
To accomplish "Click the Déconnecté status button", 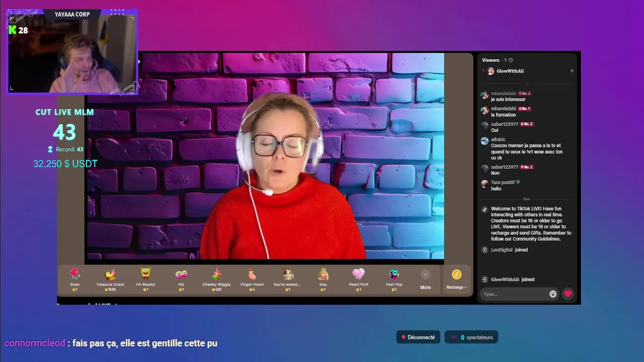I will pyautogui.click(x=418, y=337).
